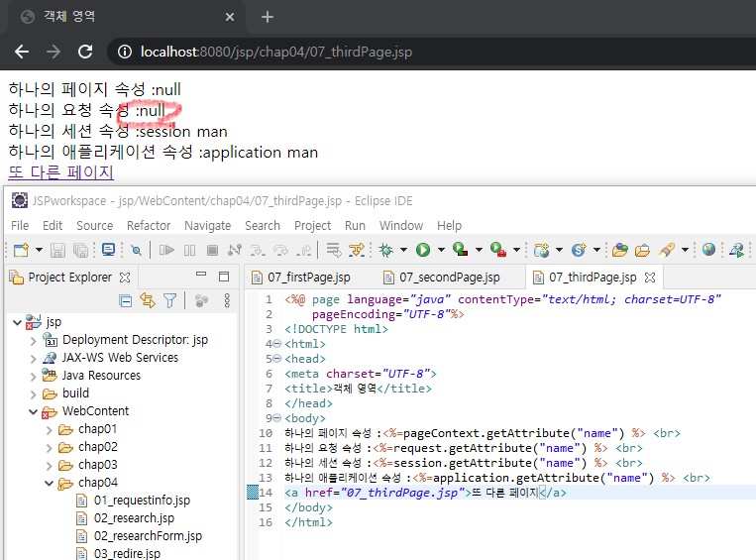This screenshot has height=560, width=756.
Task: Expand Deployment Descriptor: jsp node
Action: click(x=33, y=341)
